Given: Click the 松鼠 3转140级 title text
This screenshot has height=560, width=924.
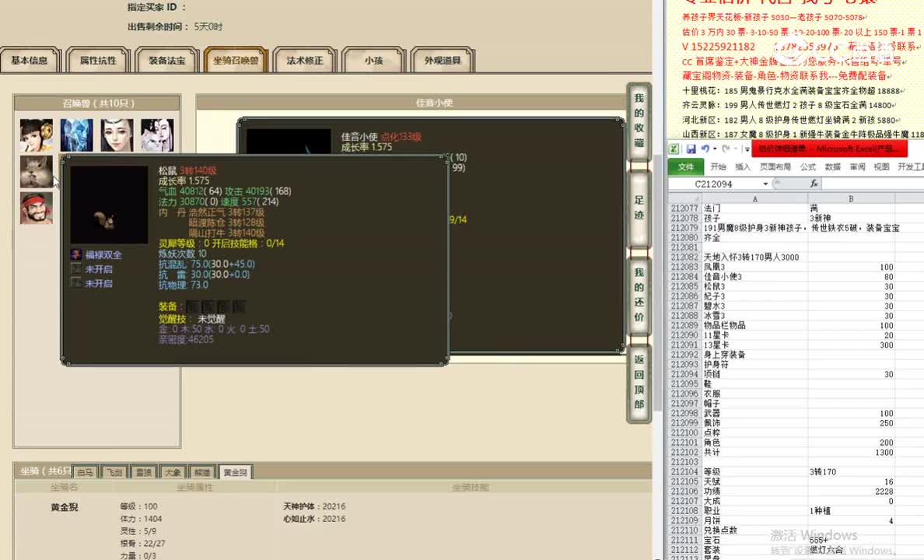Looking at the screenshot, I should click(x=187, y=170).
